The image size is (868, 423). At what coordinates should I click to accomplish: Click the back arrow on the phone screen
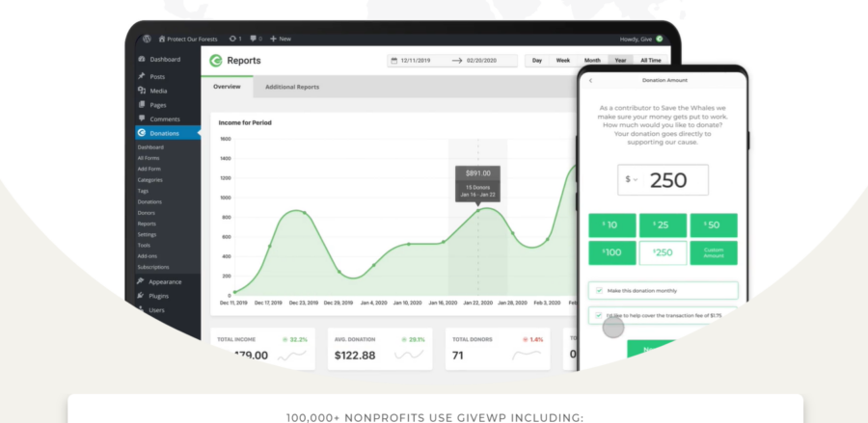(x=590, y=81)
